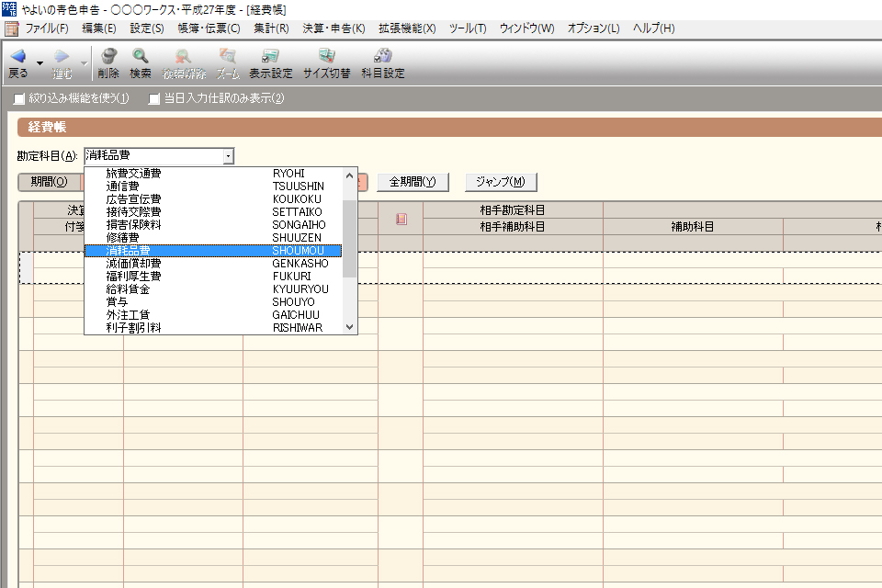This screenshot has height=588, width=882.
Task: Select 給料賃金 from the account list
Action: (213, 289)
